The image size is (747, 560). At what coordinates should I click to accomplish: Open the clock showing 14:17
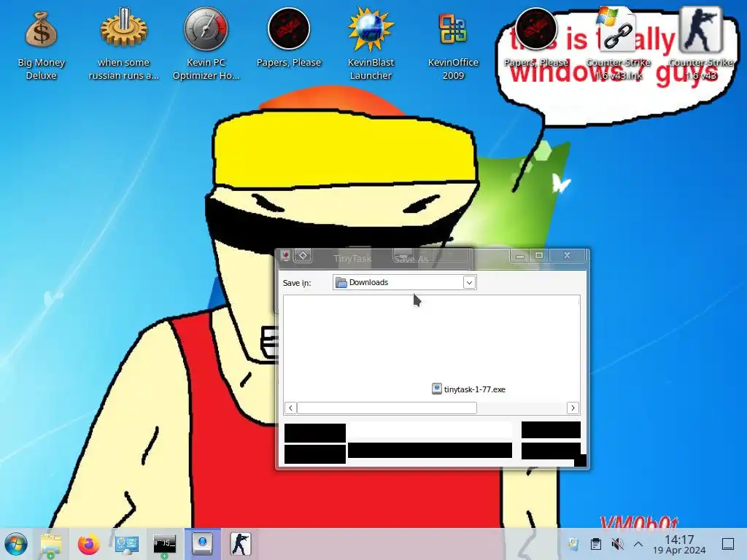[x=679, y=544]
